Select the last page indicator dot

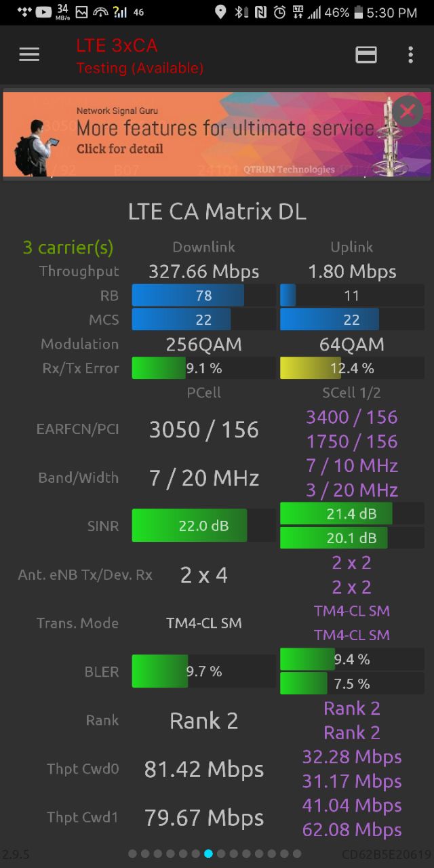(x=297, y=854)
